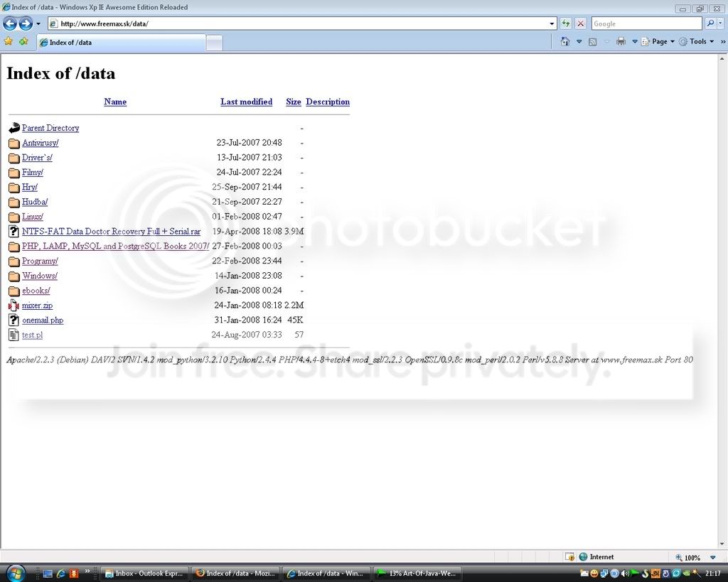Click the folder icon next to Hudba/
This screenshot has height=582, width=728.
tap(14, 203)
